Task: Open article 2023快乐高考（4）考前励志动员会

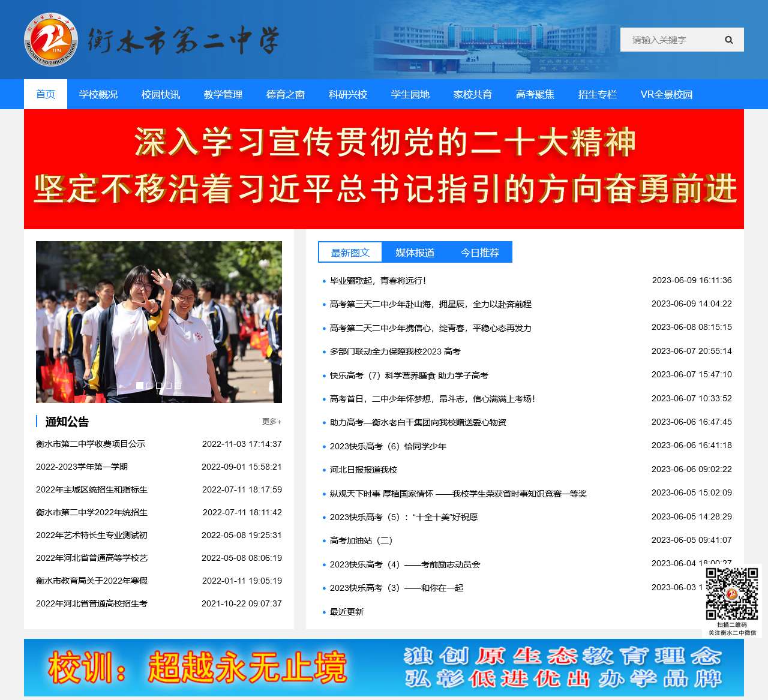Action: pyautogui.click(x=405, y=564)
